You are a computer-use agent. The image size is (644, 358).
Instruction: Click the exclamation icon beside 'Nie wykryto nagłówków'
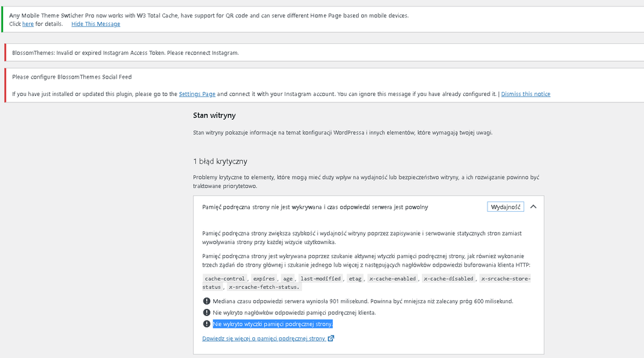click(x=207, y=312)
